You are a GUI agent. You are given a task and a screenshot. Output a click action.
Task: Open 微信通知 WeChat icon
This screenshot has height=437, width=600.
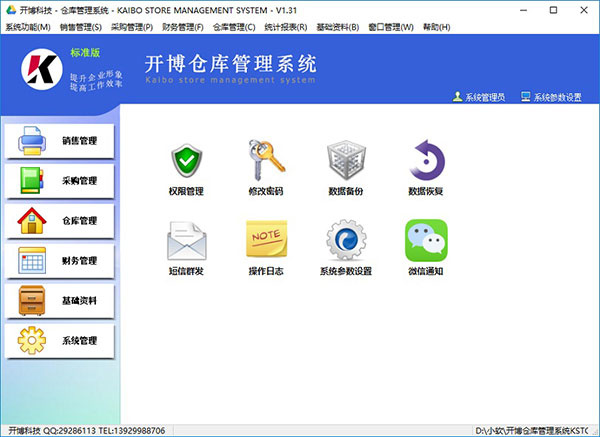click(x=426, y=240)
